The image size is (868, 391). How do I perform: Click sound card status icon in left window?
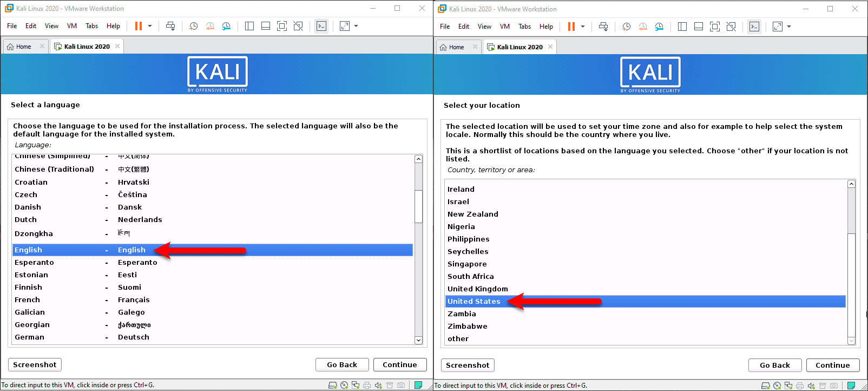tap(378, 385)
